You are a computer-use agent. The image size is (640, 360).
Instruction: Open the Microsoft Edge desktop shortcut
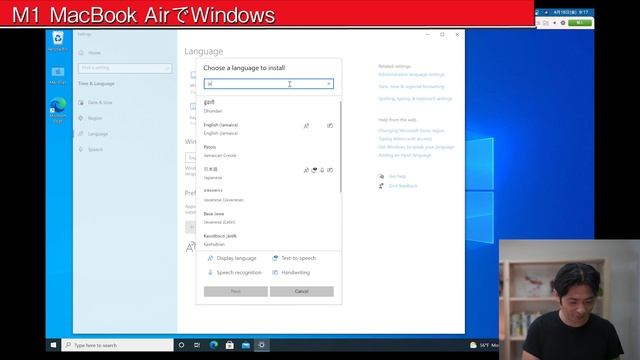click(x=58, y=110)
